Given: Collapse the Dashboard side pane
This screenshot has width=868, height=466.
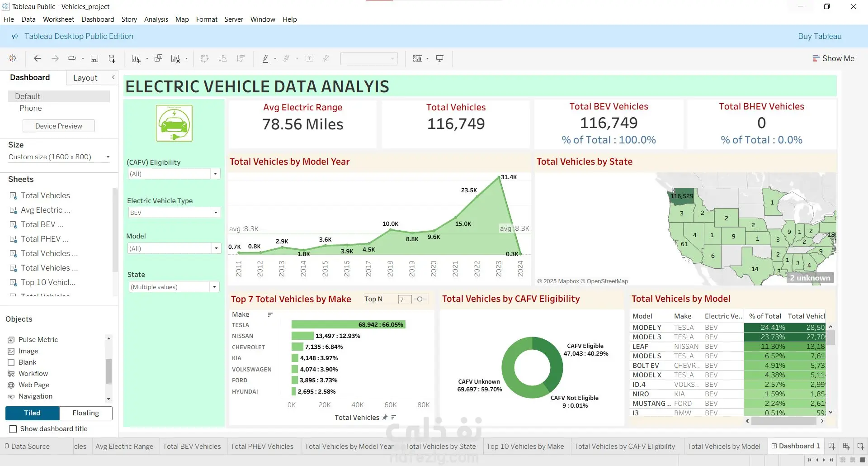Looking at the screenshot, I should [x=113, y=77].
